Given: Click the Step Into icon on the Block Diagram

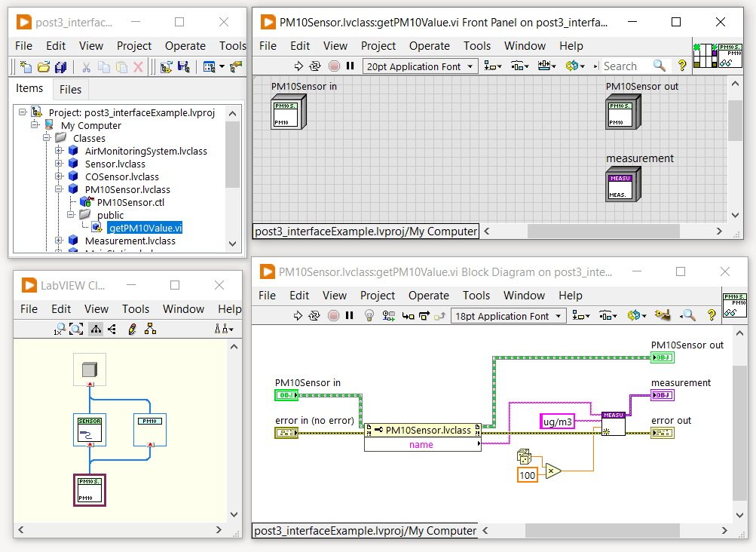Looking at the screenshot, I should click(408, 316).
